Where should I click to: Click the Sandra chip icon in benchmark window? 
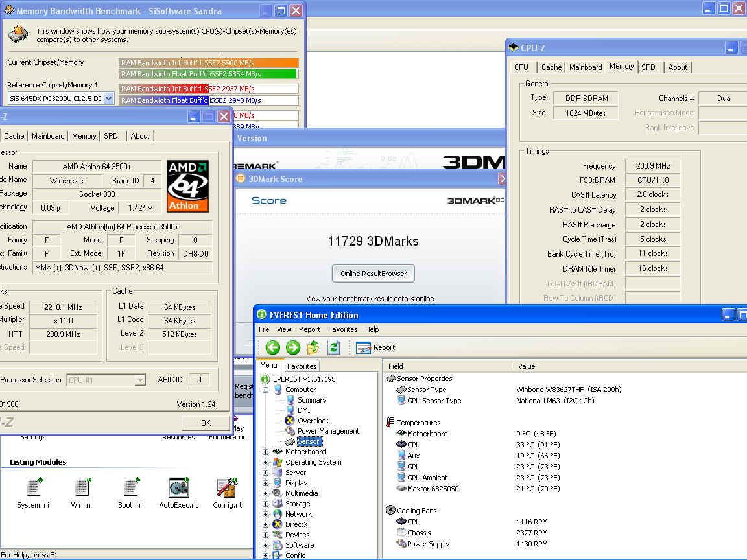point(18,34)
